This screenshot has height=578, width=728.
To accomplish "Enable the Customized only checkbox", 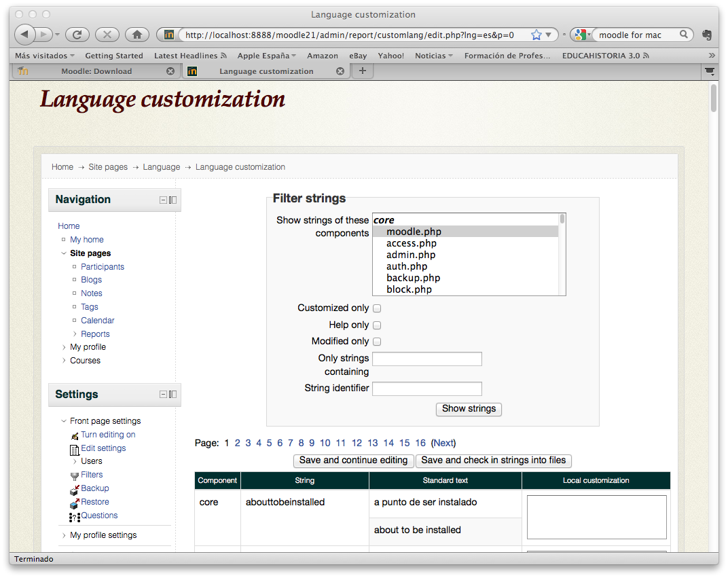I will pyautogui.click(x=377, y=308).
